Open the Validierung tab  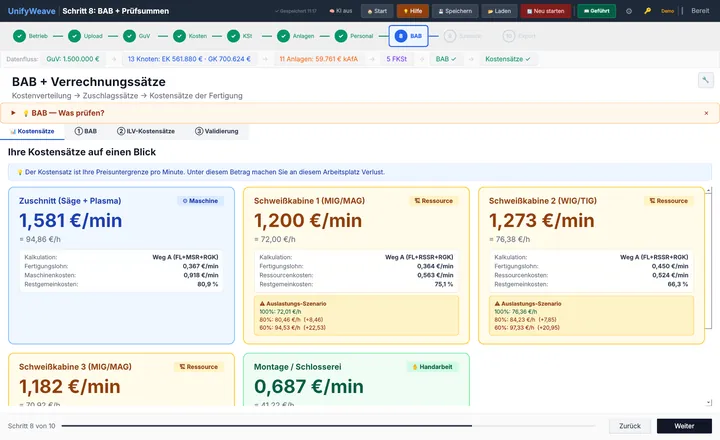[217, 131]
